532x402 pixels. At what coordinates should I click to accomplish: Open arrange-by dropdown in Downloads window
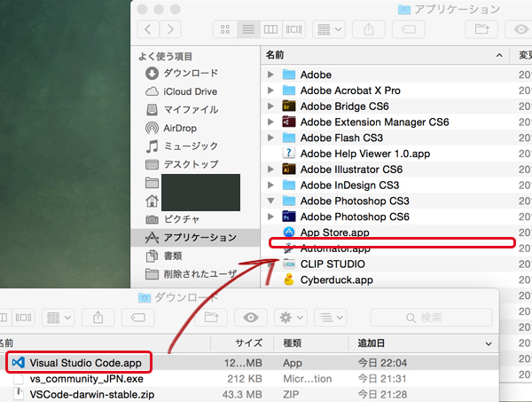click(x=59, y=318)
